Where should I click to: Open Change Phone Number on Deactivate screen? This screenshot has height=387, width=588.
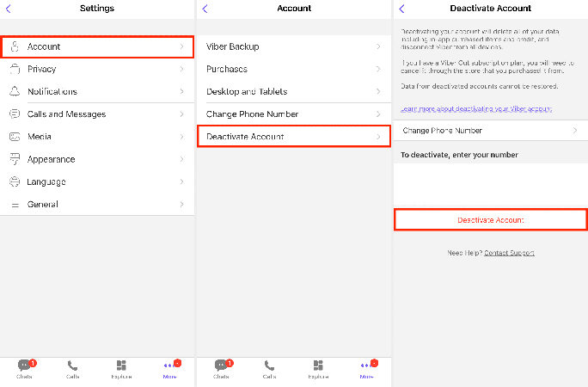[491, 131]
